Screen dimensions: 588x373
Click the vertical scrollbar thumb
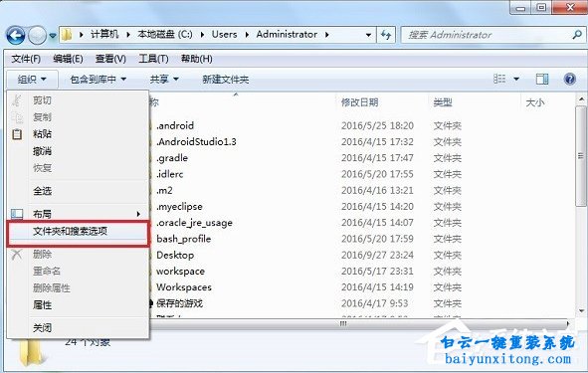click(x=581, y=155)
